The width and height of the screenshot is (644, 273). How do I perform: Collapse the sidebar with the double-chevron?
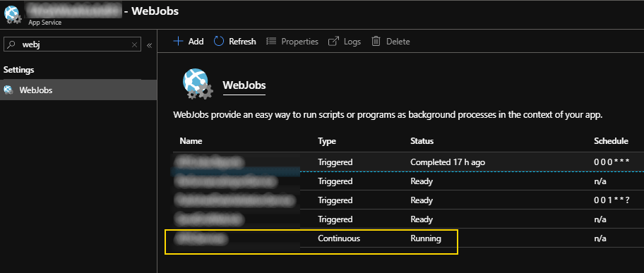[x=149, y=45]
